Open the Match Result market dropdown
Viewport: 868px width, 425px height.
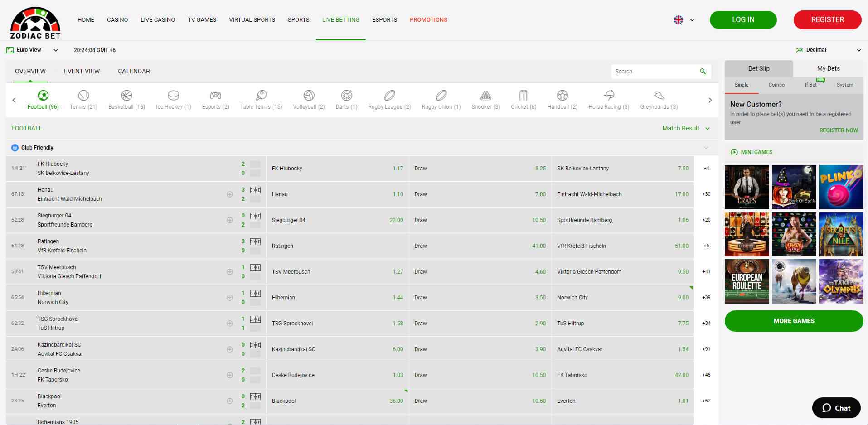[x=686, y=129]
